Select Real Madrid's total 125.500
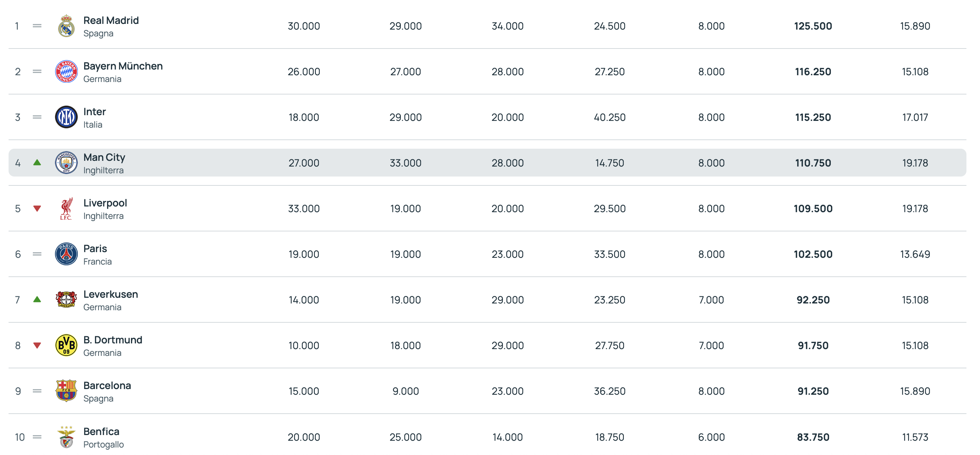Screen dimensions: 980x455 pyautogui.click(x=813, y=26)
